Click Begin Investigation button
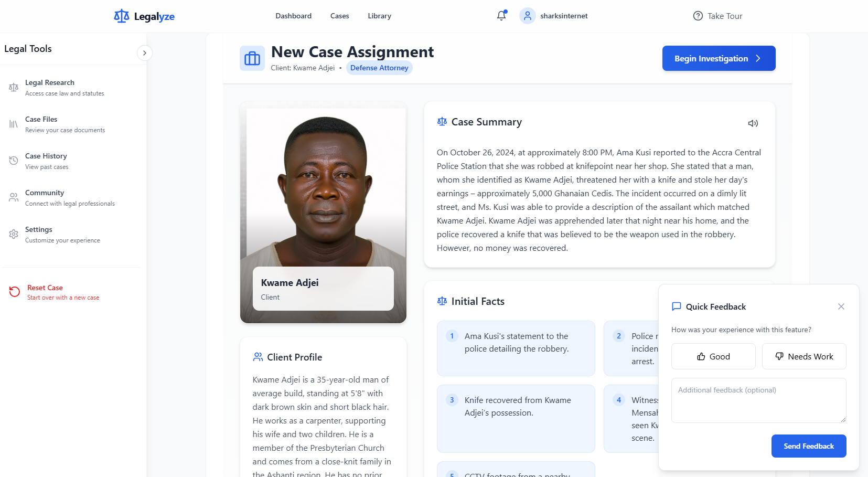The width and height of the screenshot is (868, 477). [719, 58]
